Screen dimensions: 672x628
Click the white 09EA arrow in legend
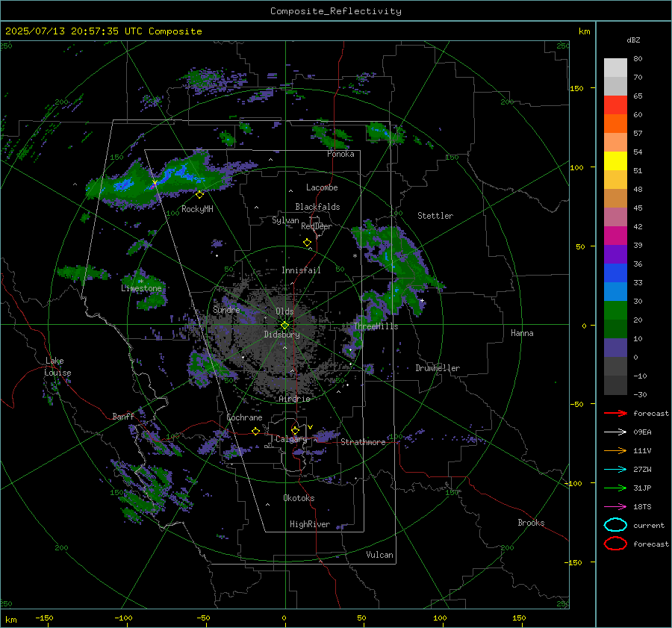pos(615,432)
